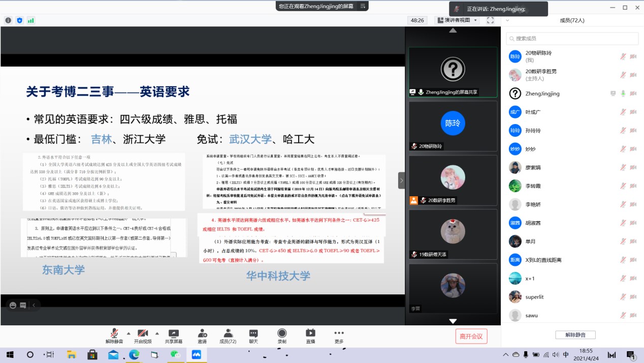
Task: Expand video options arrow next to camera
Action: click(156, 334)
